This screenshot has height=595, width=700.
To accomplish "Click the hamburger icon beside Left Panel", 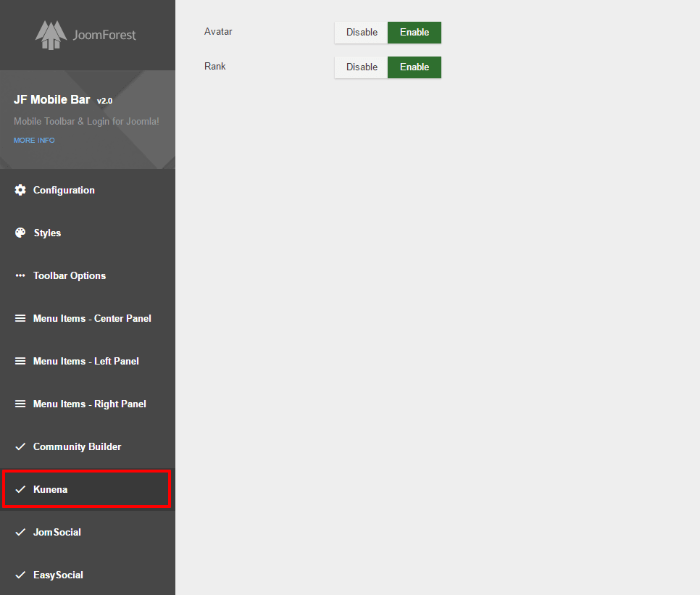I will (20, 361).
